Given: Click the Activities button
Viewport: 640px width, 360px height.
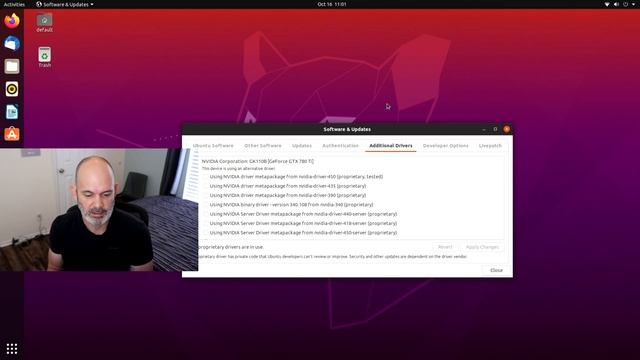Looking at the screenshot, I should click(14, 4).
